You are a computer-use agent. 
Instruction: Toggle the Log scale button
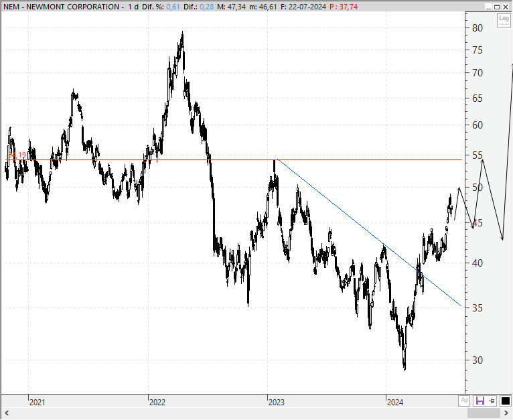pos(504,21)
